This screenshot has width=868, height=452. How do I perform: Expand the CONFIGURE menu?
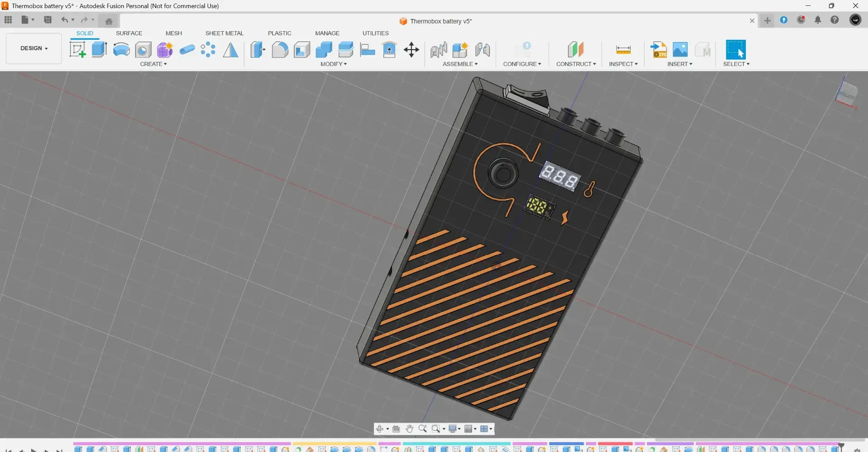(x=522, y=64)
